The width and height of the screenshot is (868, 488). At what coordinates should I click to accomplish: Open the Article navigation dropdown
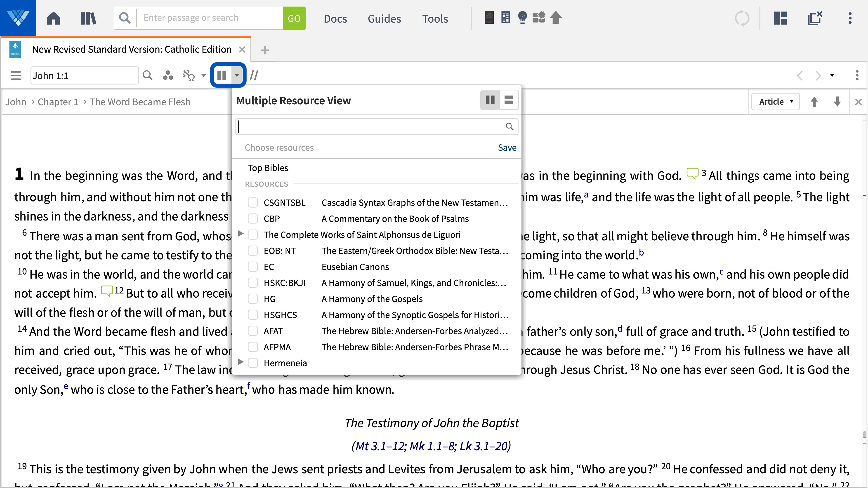tap(775, 102)
